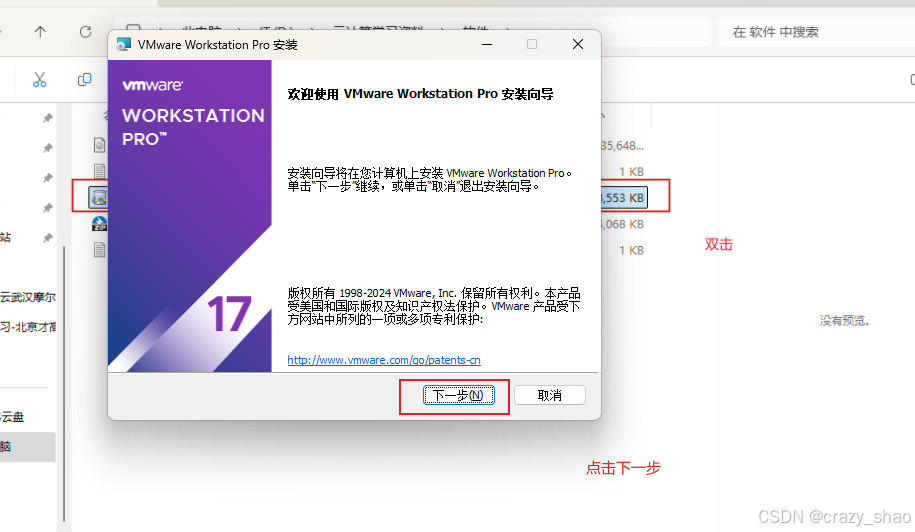Click the 没有预览。 preview pane text

(x=844, y=320)
